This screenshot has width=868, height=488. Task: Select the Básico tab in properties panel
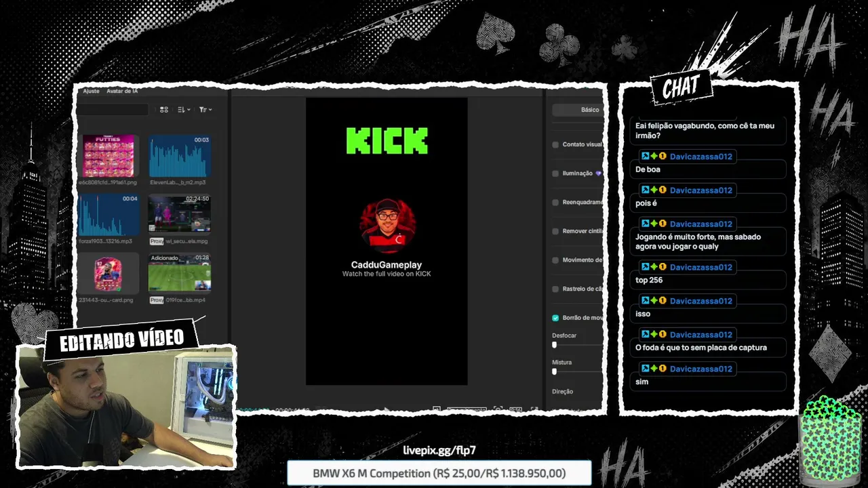tap(589, 110)
